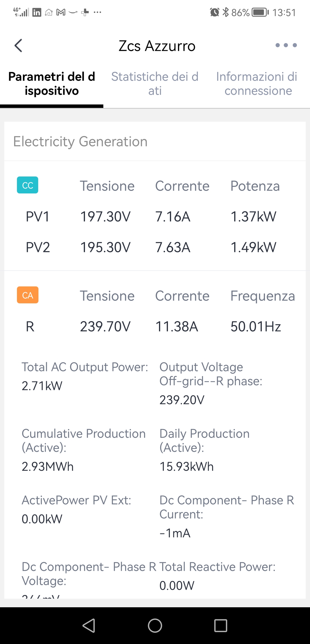Tap the battery status icon

point(260,12)
